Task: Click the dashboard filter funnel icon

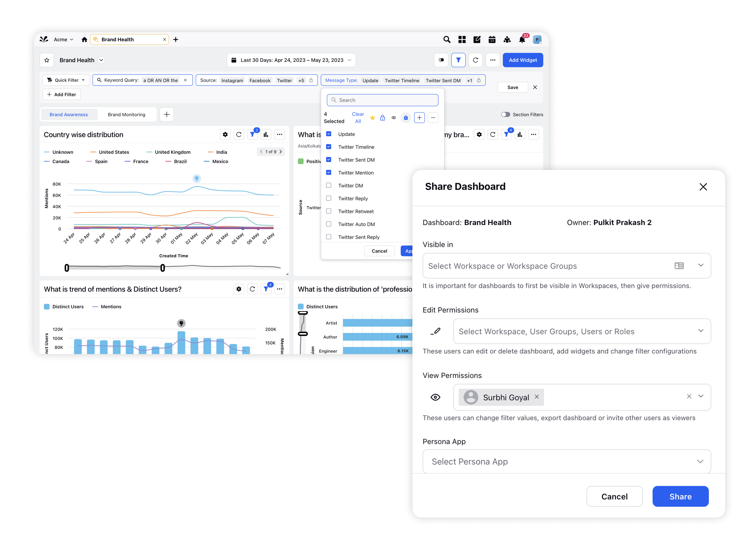Action: (x=458, y=60)
